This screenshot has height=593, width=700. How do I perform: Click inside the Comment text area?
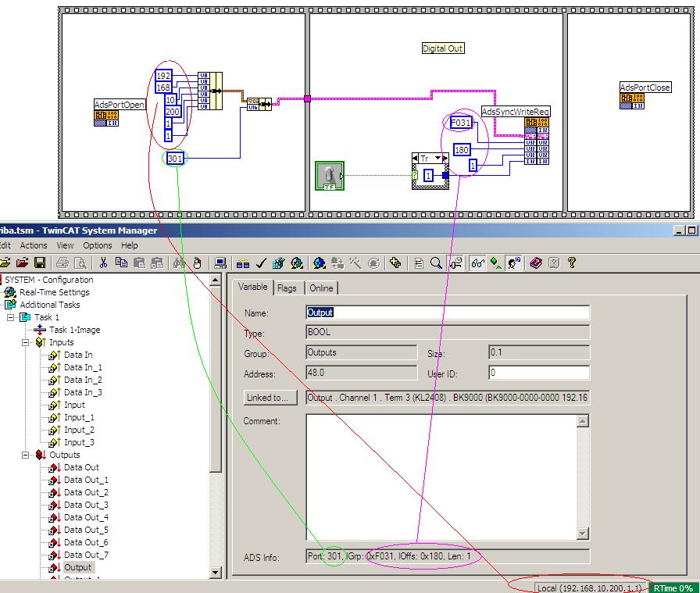coord(442,477)
